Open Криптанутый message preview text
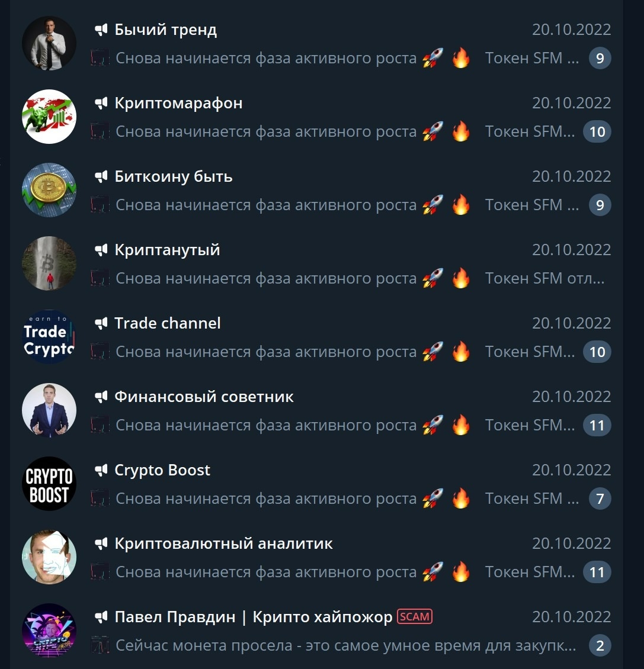The image size is (644, 669). [360, 279]
